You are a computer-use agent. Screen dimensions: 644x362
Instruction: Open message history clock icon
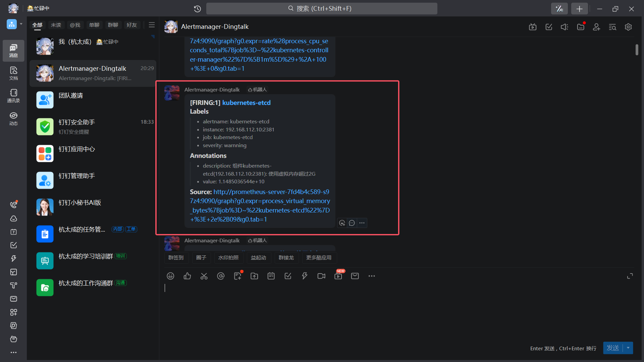pyautogui.click(x=198, y=9)
